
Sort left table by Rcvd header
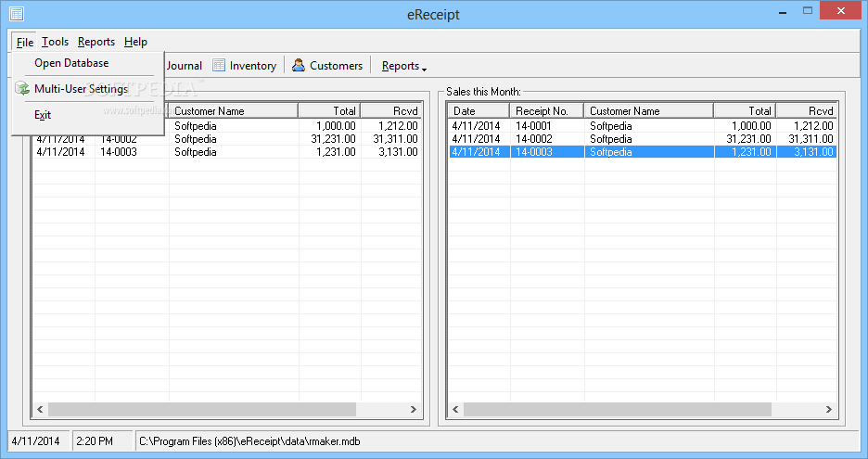coord(391,110)
